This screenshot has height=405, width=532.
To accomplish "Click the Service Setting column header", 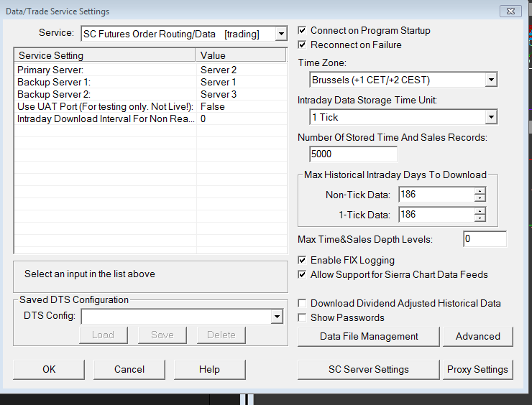I will coord(105,55).
